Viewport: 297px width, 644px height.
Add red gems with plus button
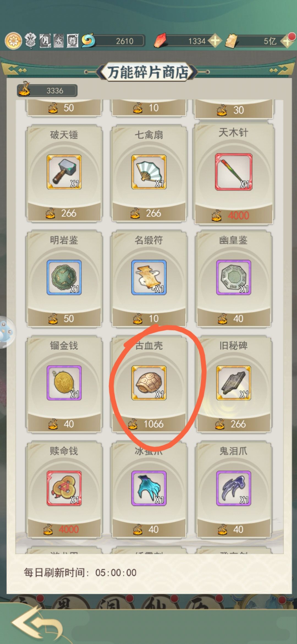tap(215, 41)
